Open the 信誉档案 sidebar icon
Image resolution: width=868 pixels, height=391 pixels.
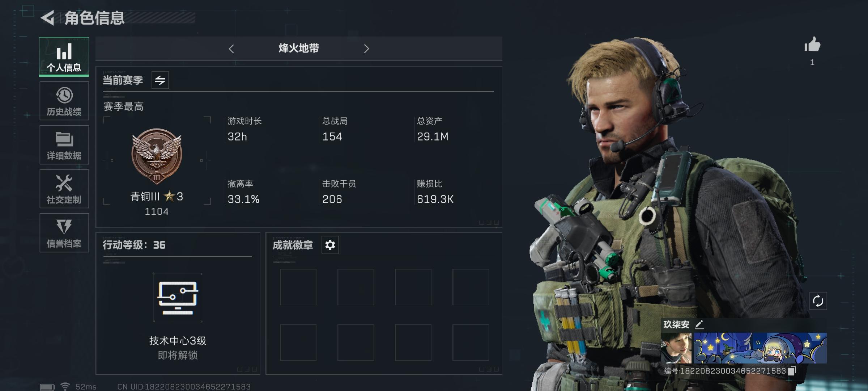tap(64, 232)
